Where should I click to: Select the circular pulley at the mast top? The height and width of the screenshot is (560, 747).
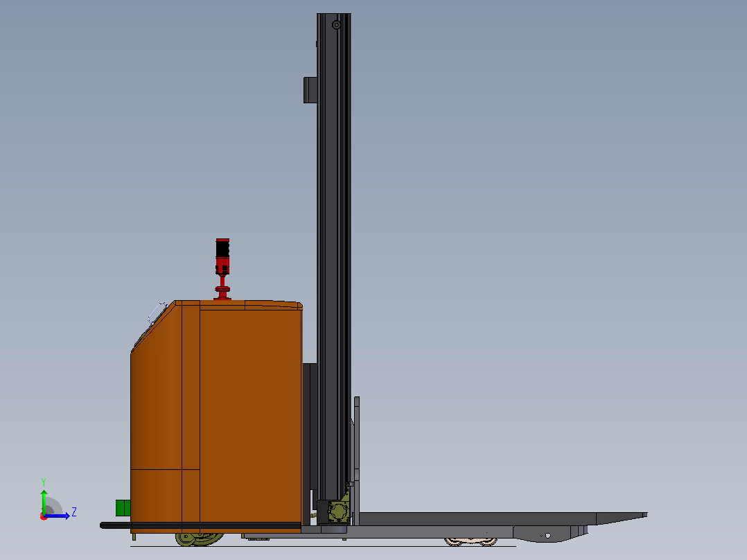pos(336,25)
